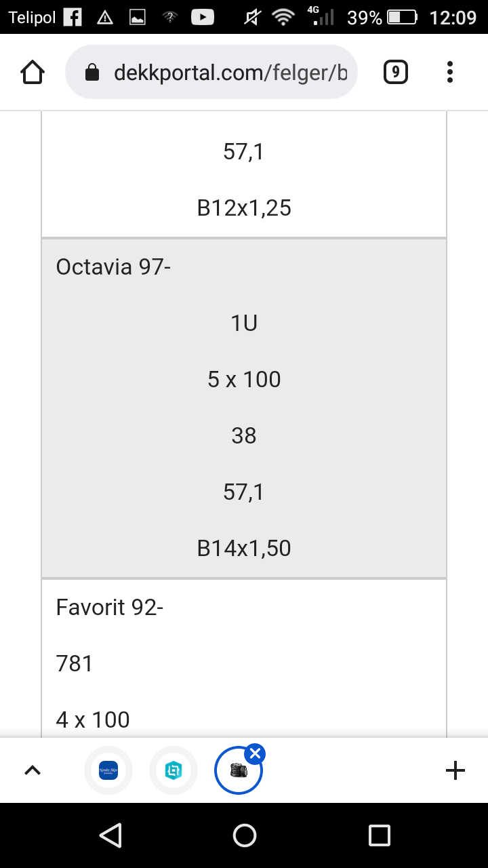Tap the B14x1,50 bolt size value
Screen dimensions: 488x868
(244, 548)
